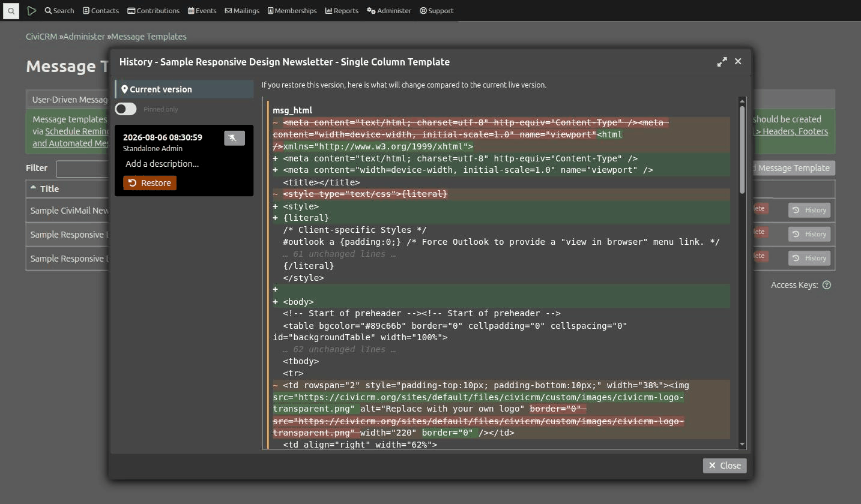Click the Close button in the dialog footer
The image size is (861, 504).
coord(725,466)
